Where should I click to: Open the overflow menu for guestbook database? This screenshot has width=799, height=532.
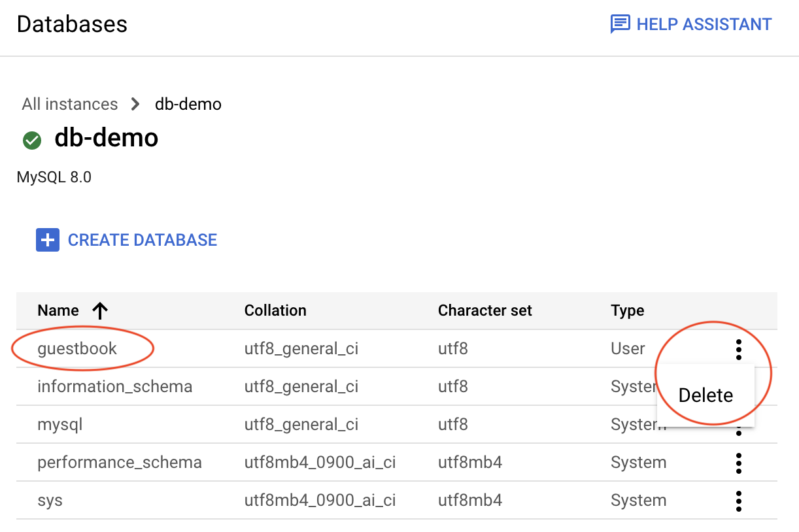pos(738,348)
